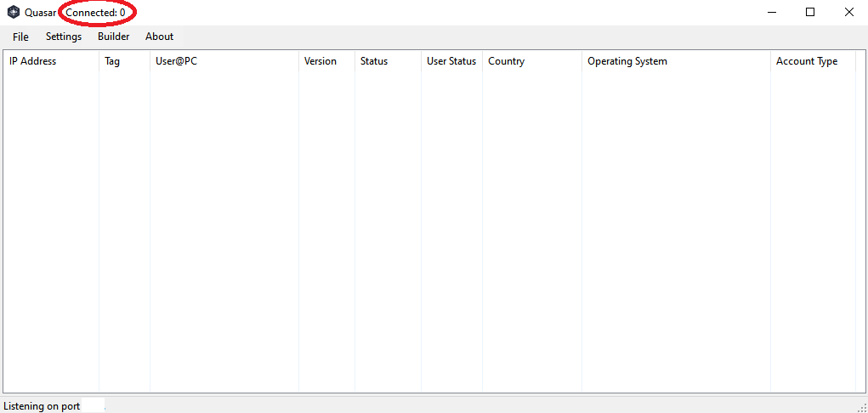Sort by IP Address column header

point(52,61)
